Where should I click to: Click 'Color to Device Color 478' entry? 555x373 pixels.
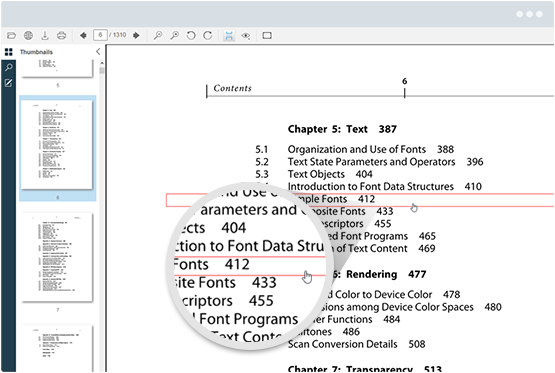(x=397, y=294)
